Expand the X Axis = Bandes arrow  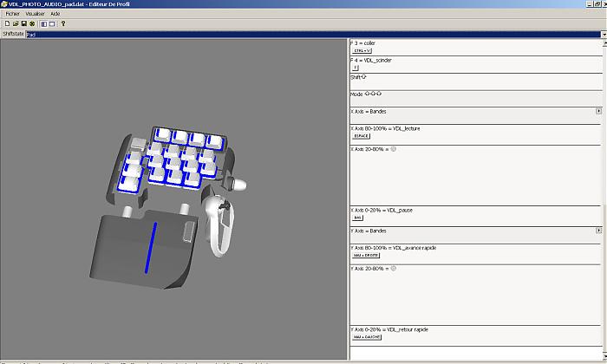tap(598, 112)
